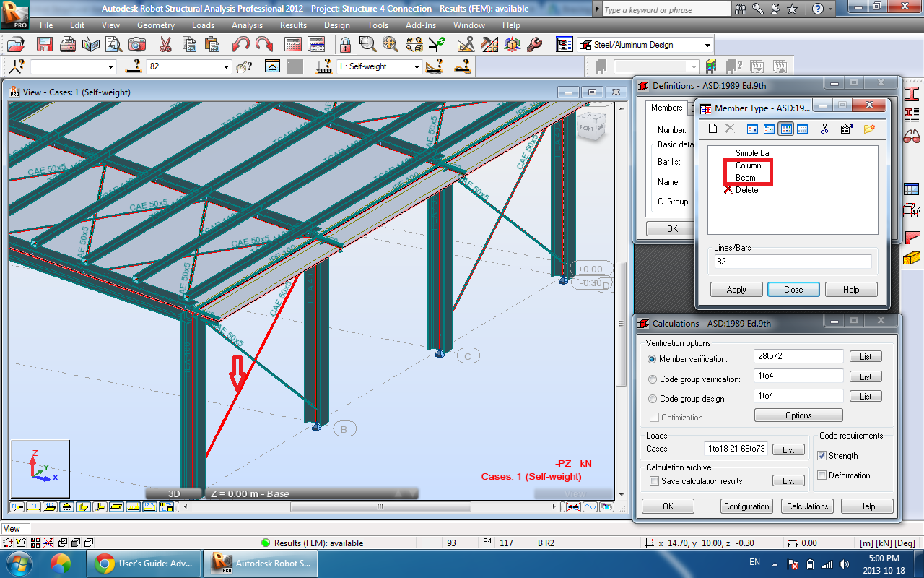This screenshot has height=578, width=924.
Task: Click scissors icon in Member Type dialog
Action: tap(824, 129)
